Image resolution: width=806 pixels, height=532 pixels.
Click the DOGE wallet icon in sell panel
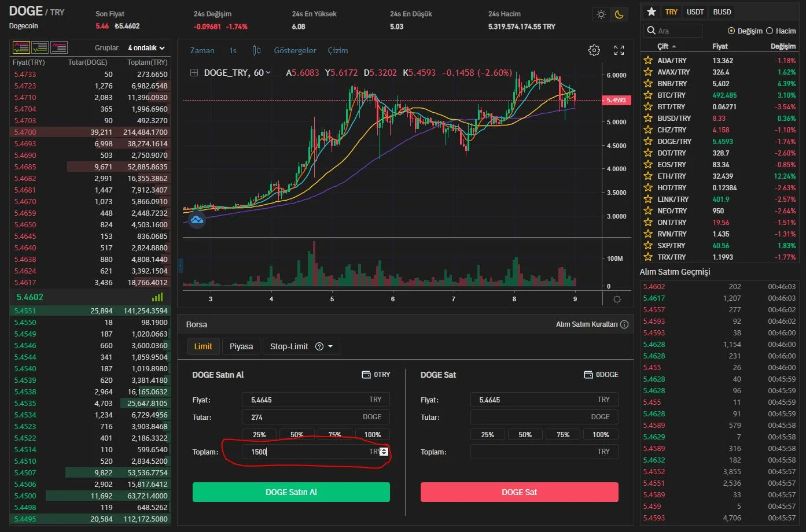click(x=588, y=375)
